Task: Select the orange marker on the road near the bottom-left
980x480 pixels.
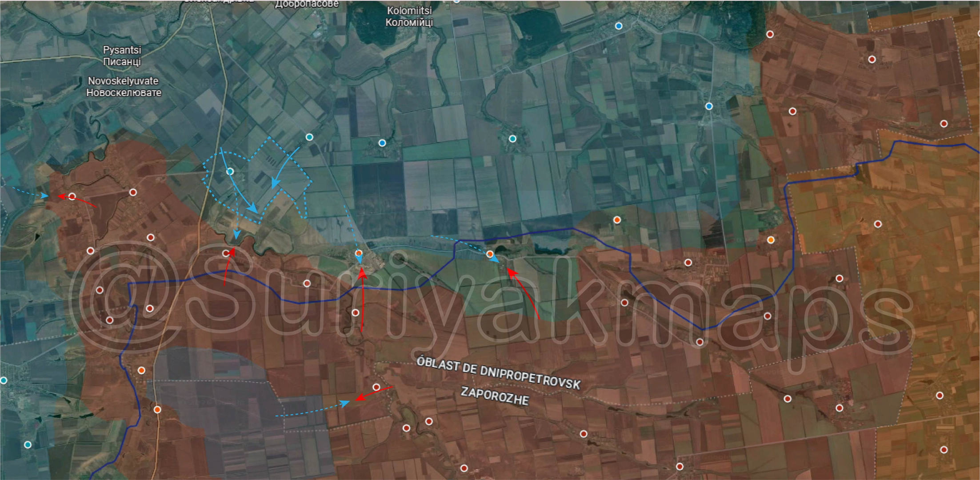Action: click(x=157, y=409)
